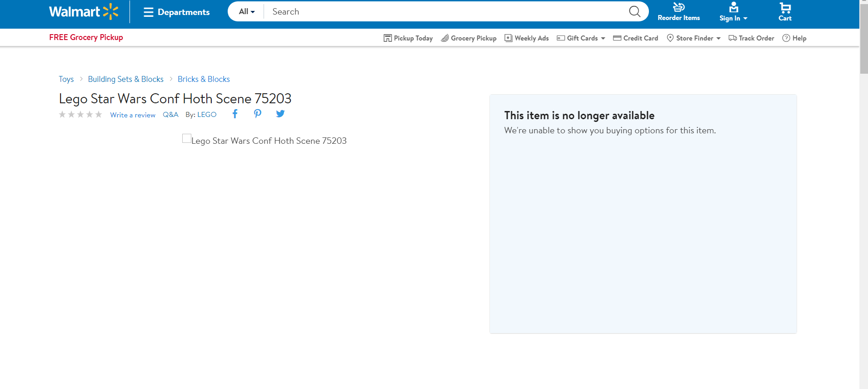Expand the Gift Cards dropdown
The height and width of the screenshot is (389, 868).
[581, 38]
